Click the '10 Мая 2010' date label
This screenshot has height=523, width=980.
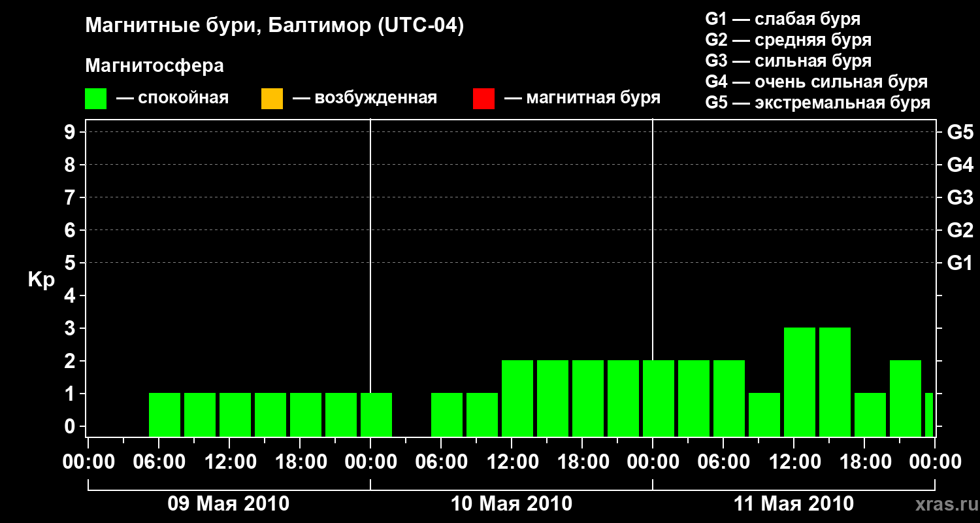[512, 504]
